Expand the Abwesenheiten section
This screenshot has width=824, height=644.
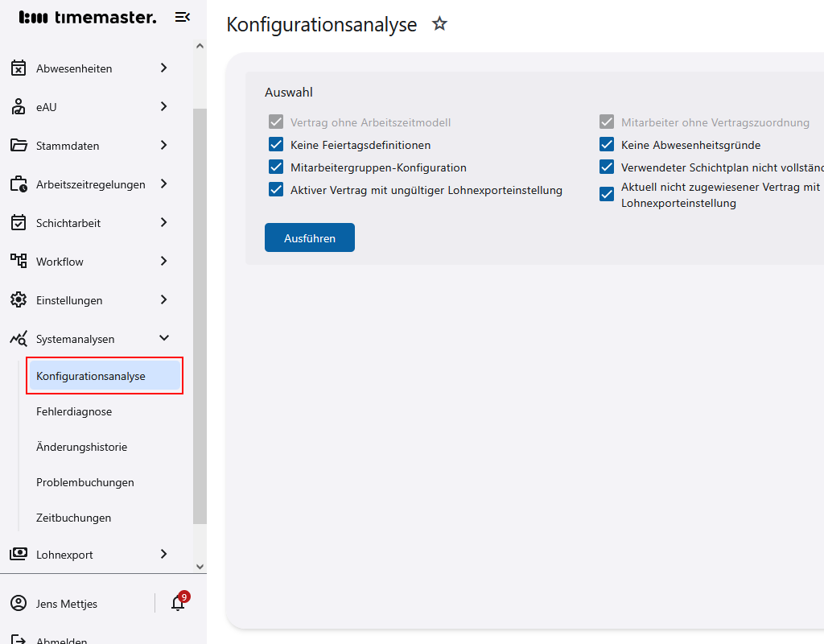[x=163, y=68]
